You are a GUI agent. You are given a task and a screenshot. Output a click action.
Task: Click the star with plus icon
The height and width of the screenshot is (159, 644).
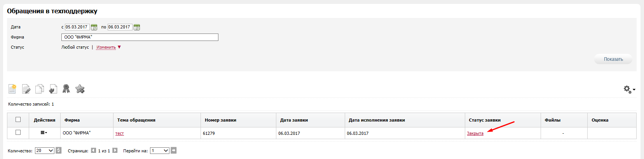pyautogui.click(x=80, y=89)
